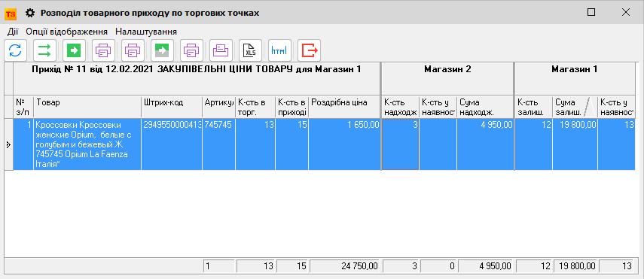644x279 pixels.
Task: Click the Магазин 2 received quantity cell 3
Action: point(401,144)
